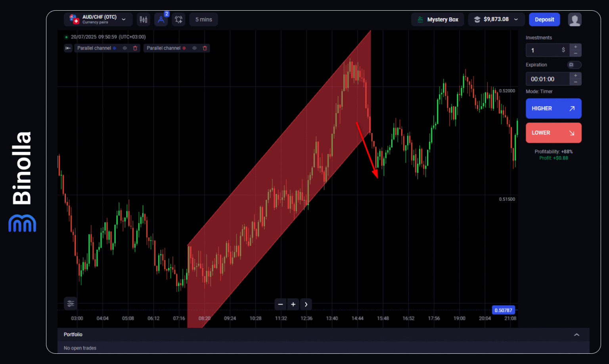Image resolution: width=609 pixels, height=364 pixels.
Task: Zoom in on the chart with plus icon
Action: click(293, 304)
